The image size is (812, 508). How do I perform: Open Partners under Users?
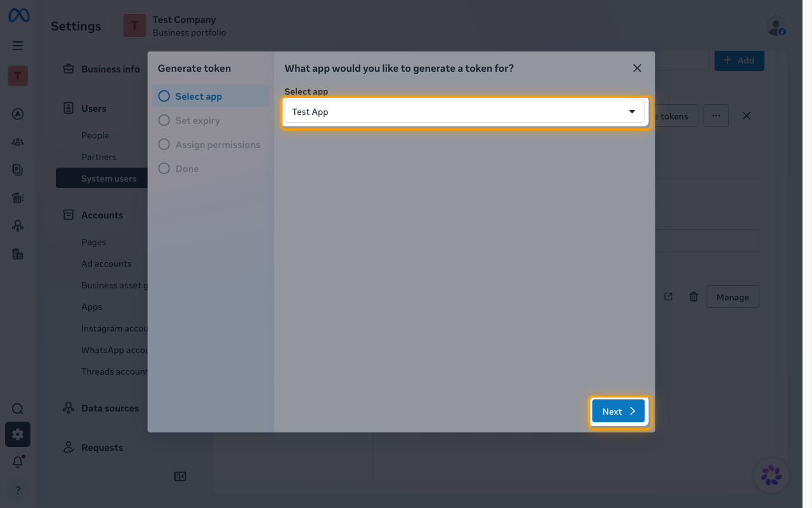(98, 157)
